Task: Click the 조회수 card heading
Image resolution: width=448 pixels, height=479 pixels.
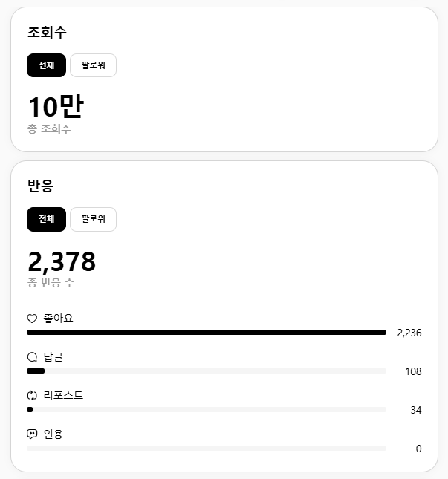Action: point(48,33)
